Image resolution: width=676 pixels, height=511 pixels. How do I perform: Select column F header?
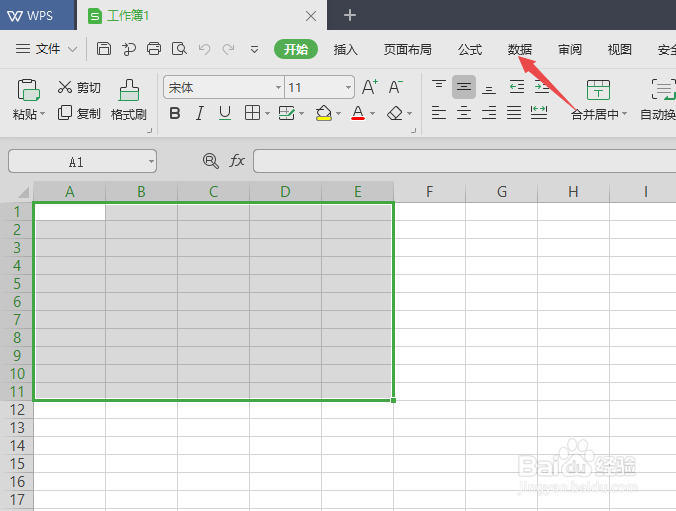pos(429,191)
